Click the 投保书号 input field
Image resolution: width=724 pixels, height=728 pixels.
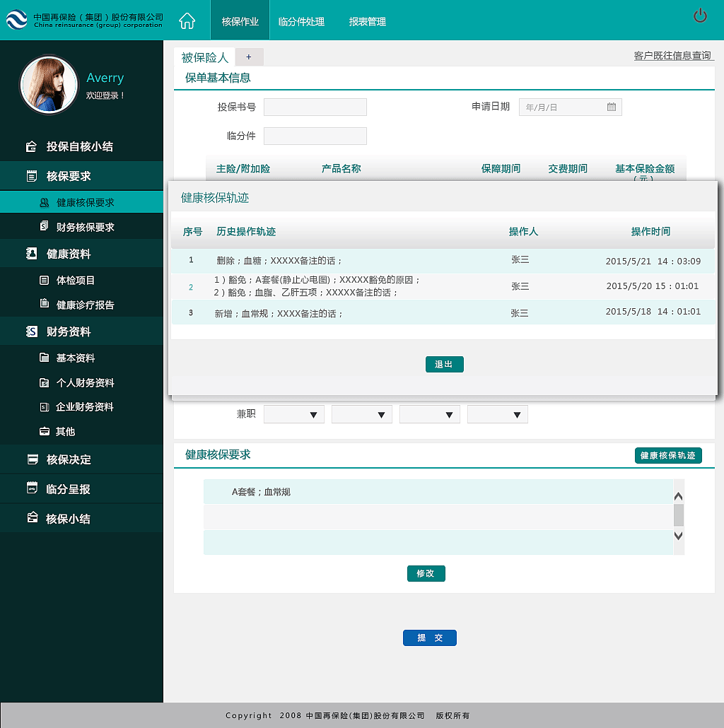315,107
